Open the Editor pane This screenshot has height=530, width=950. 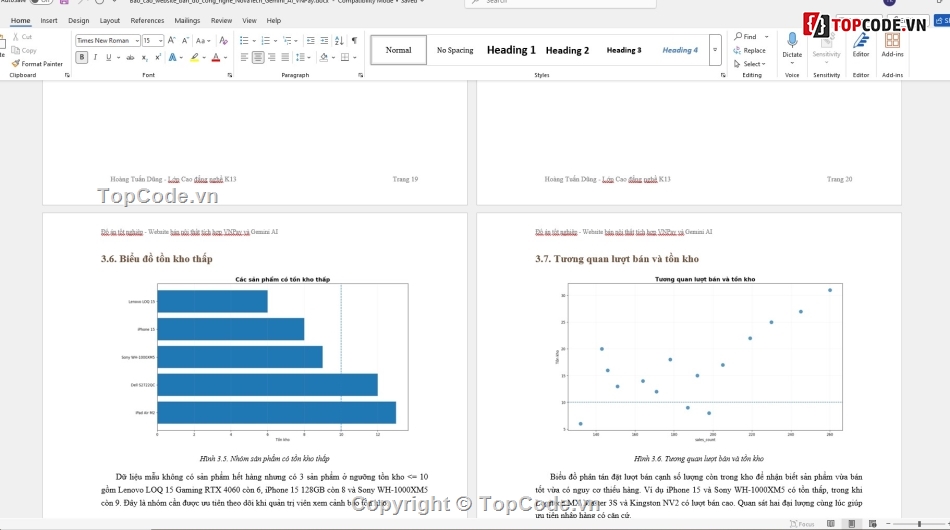click(861, 46)
